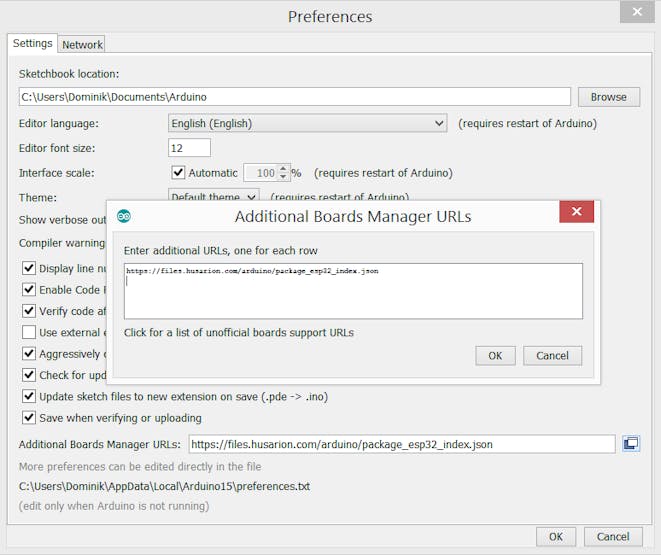Click the Sketchbook location path field
This screenshot has width=661, height=555.
(x=295, y=97)
